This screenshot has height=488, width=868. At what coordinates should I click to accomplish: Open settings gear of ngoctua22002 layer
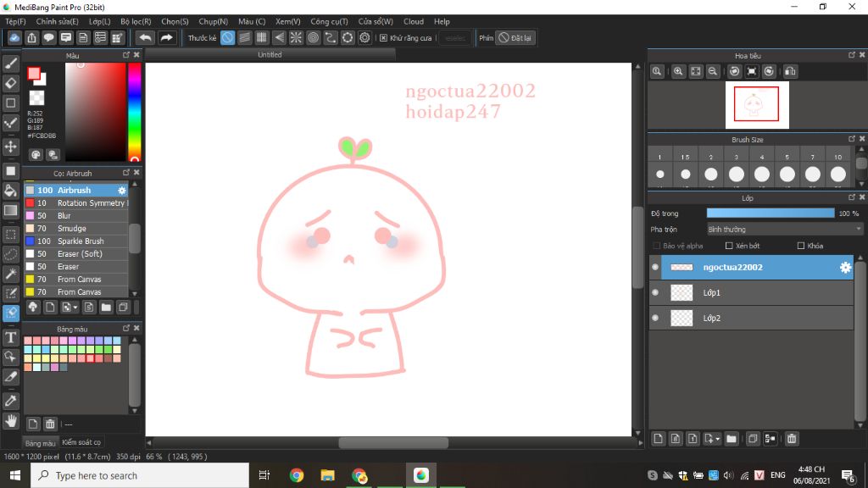pyautogui.click(x=845, y=267)
